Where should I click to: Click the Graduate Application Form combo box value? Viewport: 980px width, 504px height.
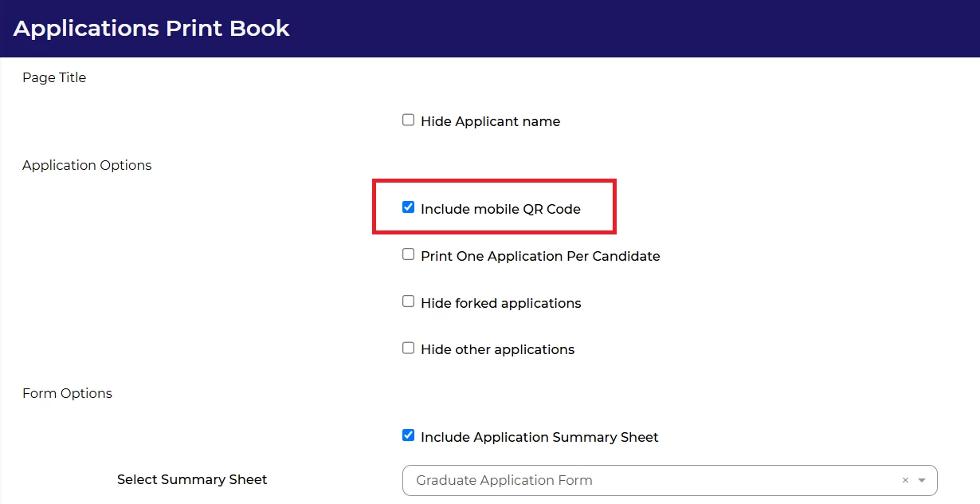click(504, 481)
